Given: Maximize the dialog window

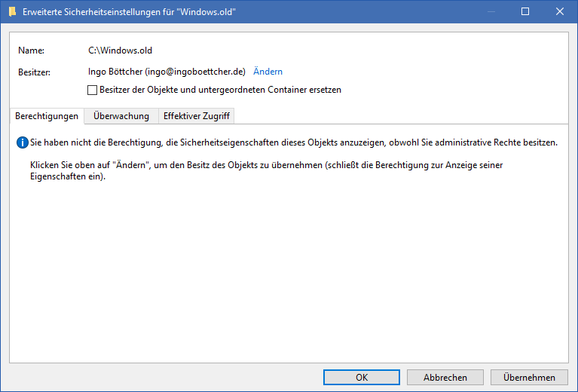Looking at the screenshot, I should pos(525,11).
